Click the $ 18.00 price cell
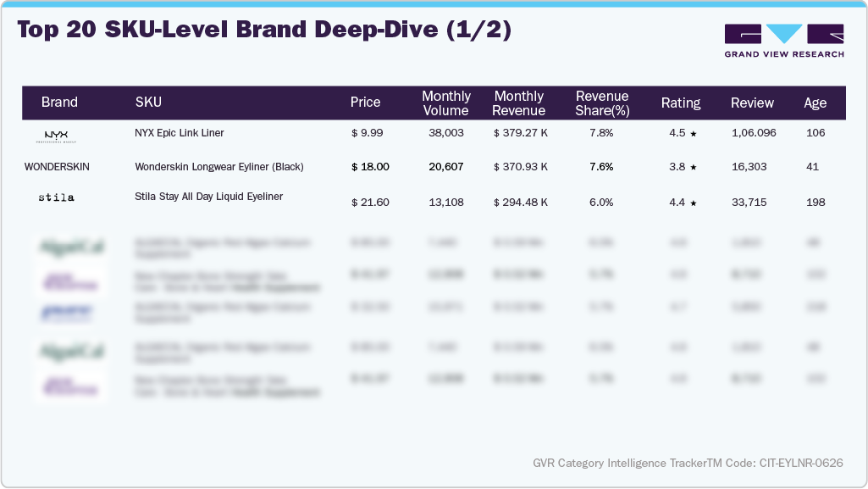868x489 pixels. (x=370, y=167)
